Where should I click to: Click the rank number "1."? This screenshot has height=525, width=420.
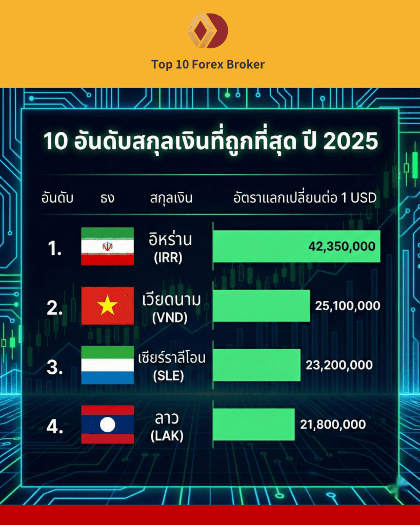[54, 248]
